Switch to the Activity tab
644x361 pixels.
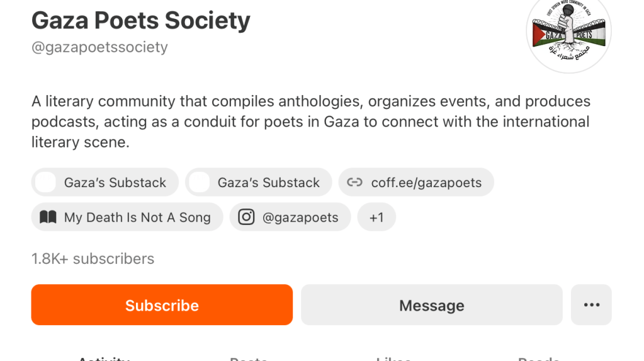coord(103,358)
